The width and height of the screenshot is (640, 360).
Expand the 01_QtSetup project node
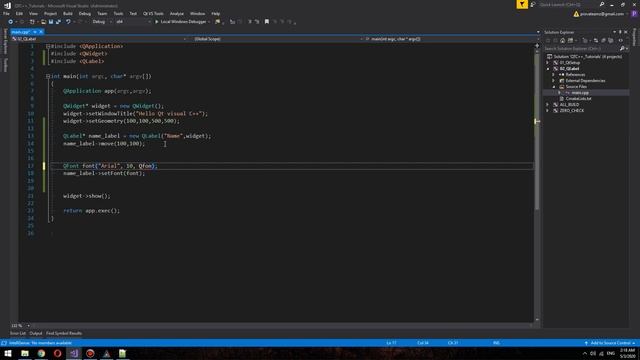coord(548,63)
